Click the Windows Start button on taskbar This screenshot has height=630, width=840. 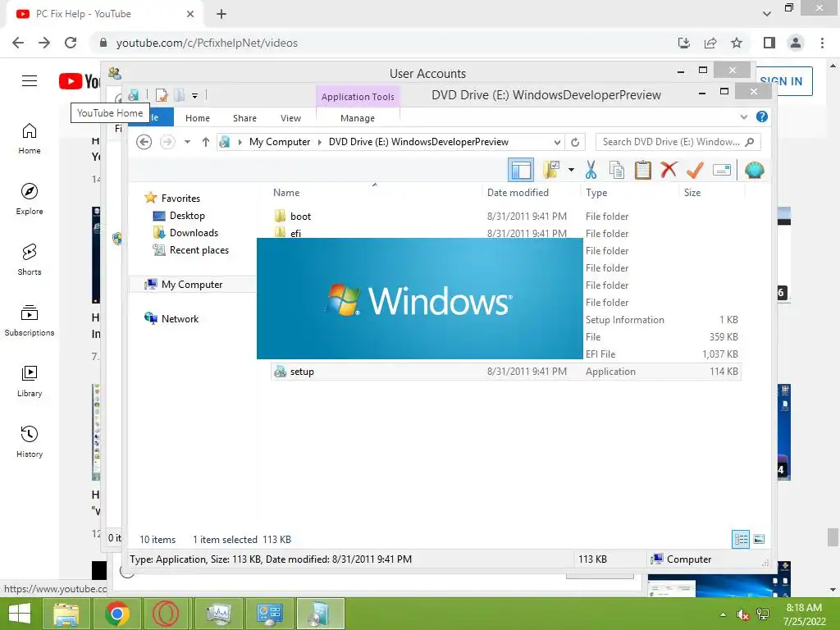pos(20,614)
